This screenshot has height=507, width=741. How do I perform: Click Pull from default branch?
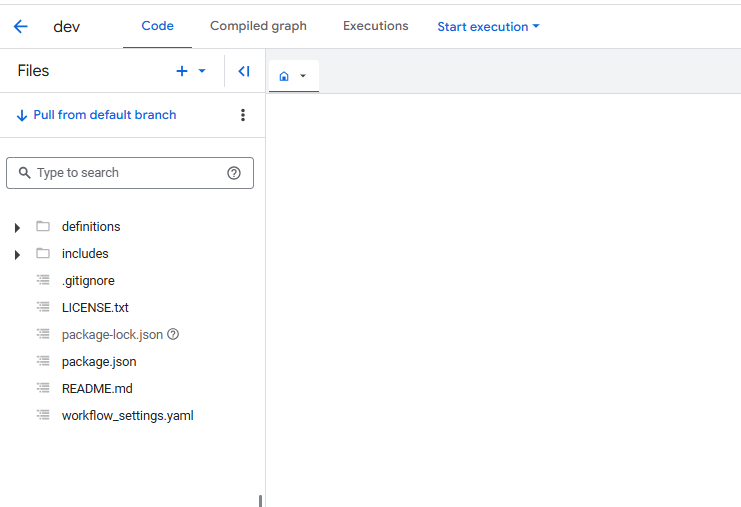coord(96,115)
